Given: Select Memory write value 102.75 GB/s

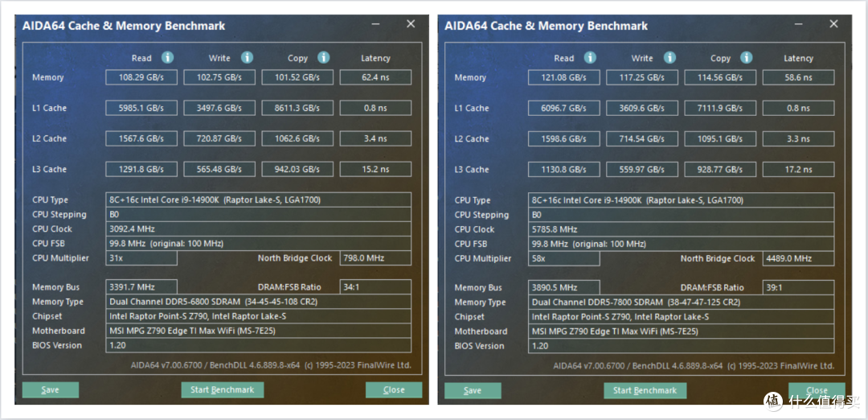Looking at the screenshot, I should pyautogui.click(x=219, y=77).
